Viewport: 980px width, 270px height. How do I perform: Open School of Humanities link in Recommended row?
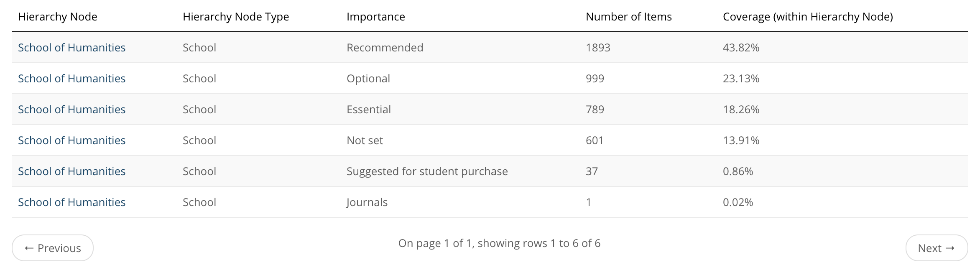pyautogui.click(x=71, y=48)
